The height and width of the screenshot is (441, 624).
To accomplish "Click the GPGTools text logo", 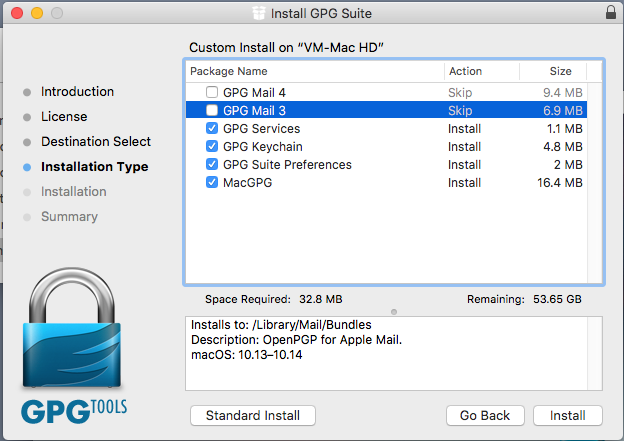I will coord(74,412).
